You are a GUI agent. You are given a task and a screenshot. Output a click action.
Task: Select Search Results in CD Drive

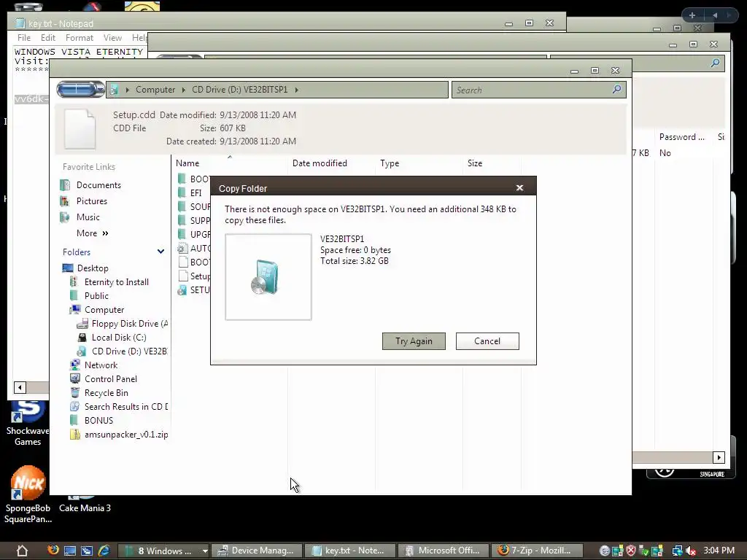[x=125, y=407]
